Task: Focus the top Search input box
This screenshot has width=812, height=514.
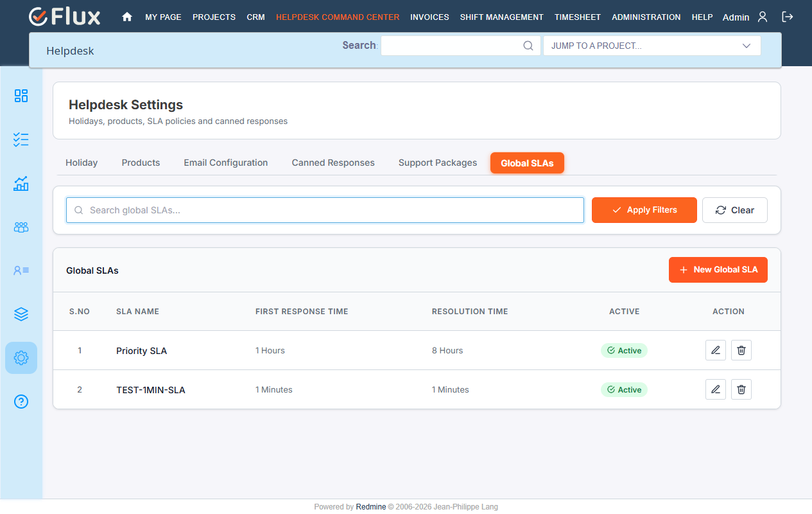Action: pos(461,46)
